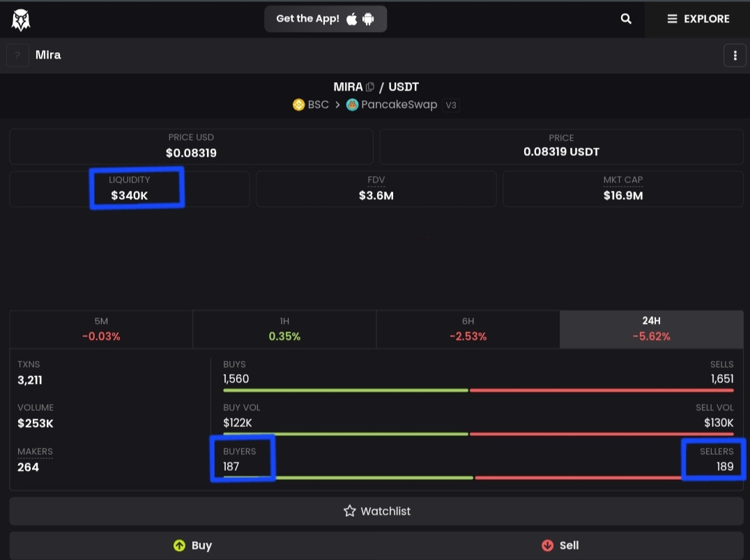The height and width of the screenshot is (560, 750).
Task: Click the green up-arrow Buy icon
Action: click(179, 545)
